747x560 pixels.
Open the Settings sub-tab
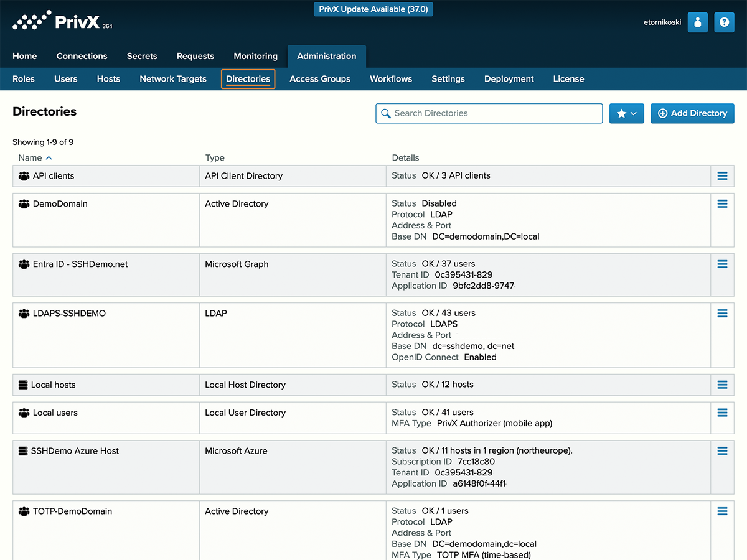pos(448,79)
